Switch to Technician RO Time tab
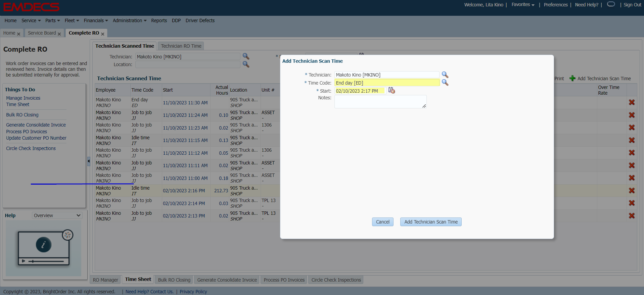644x295 pixels. coord(181,46)
